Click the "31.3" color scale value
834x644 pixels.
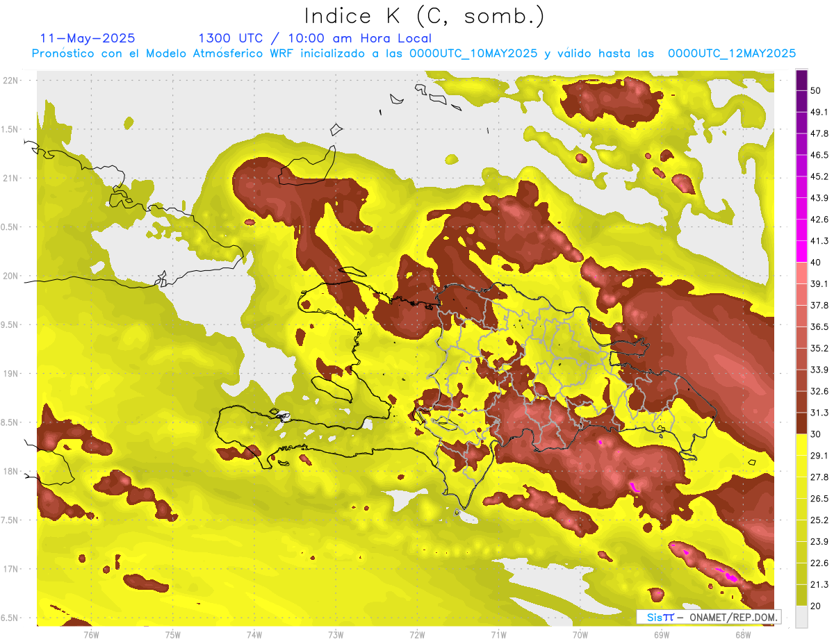click(819, 413)
